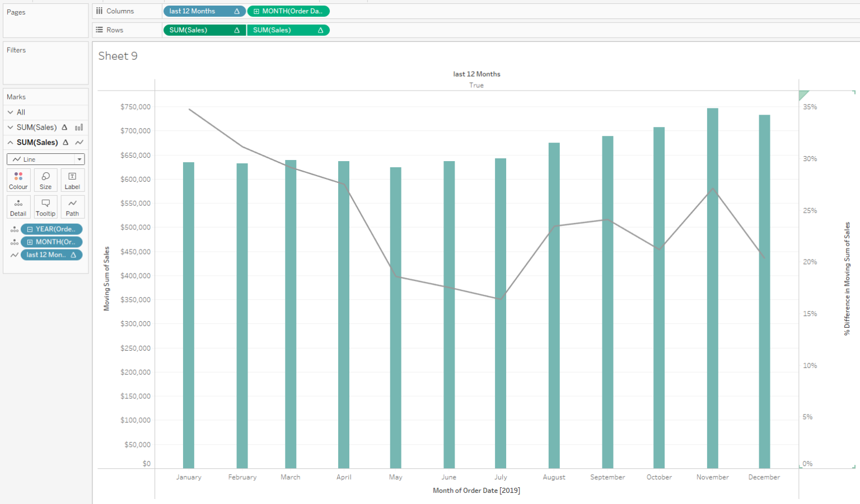Viewport: 860px width, 504px height.
Task: Open the Tooltip editor icon
Action: point(45,206)
